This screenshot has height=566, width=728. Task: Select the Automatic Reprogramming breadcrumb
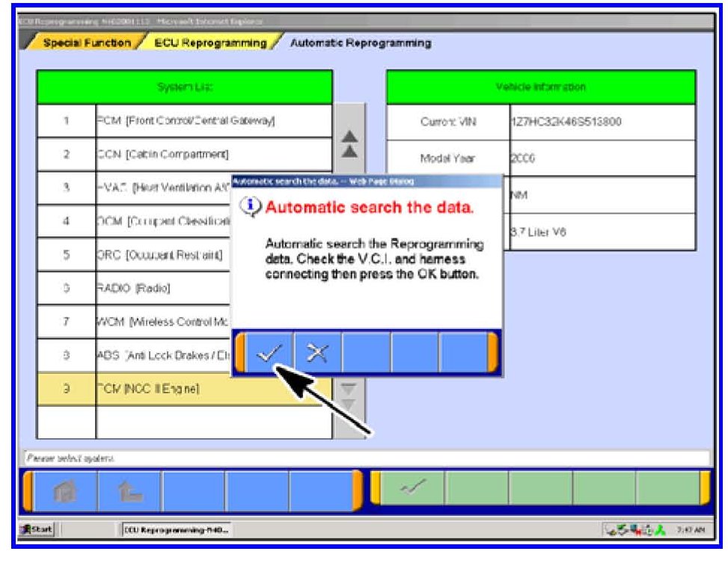(x=360, y=43)
